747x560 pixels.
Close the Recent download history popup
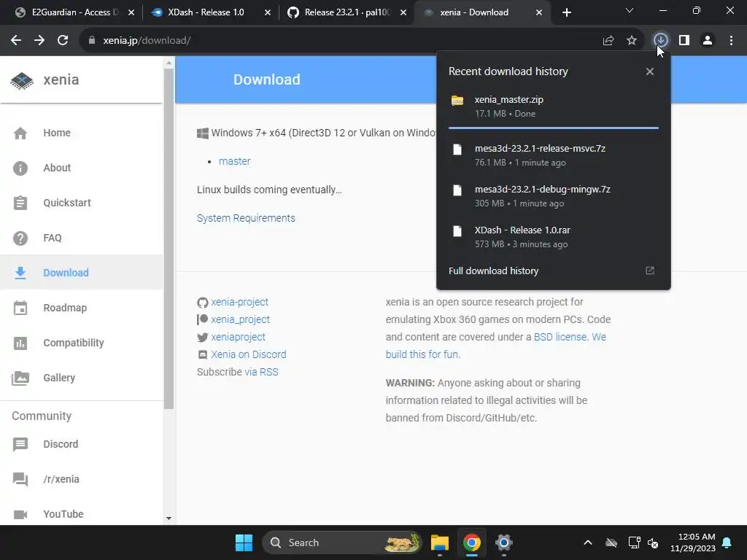pyautogui.click(x=650, y=71)
